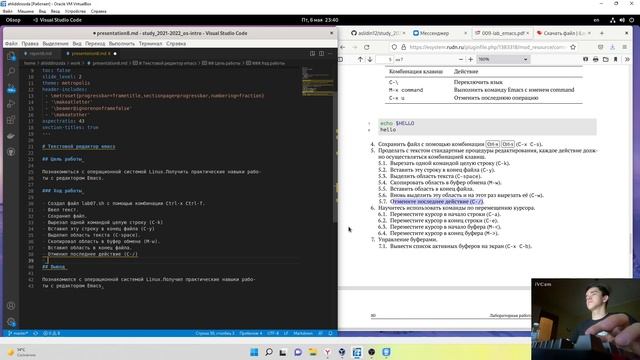This screenshot has height=360, width=640.
Task: Open Firefox downloads panel
Action: tap(612, 47)
